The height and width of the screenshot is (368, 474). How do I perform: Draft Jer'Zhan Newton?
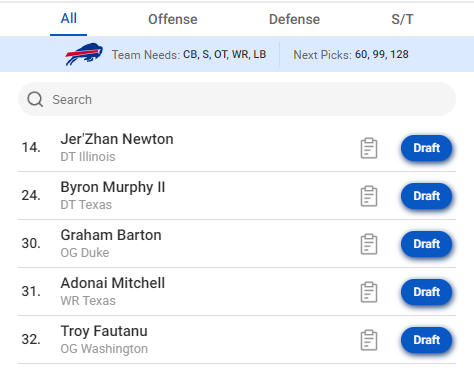426,148
